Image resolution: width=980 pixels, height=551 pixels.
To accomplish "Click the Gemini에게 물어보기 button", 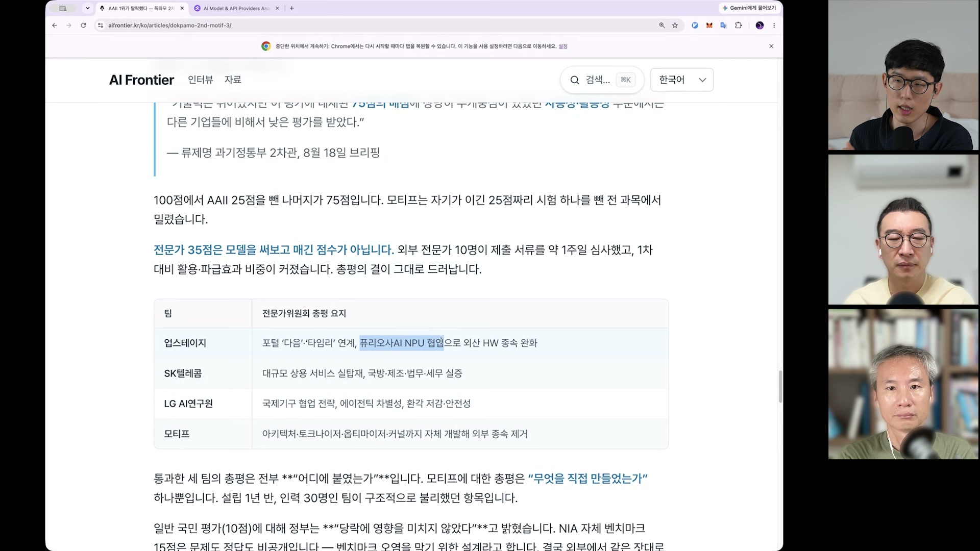I will 749,8.
